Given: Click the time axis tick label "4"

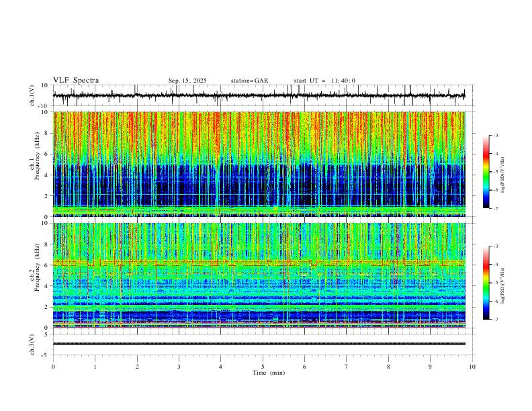Looking at the screenshot, I should (220, 367).
